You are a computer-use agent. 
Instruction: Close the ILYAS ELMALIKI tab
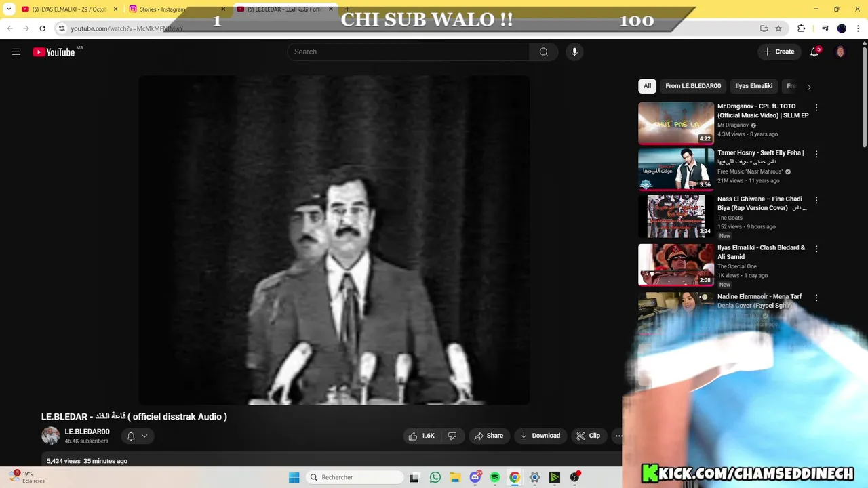tap(115, 9)
